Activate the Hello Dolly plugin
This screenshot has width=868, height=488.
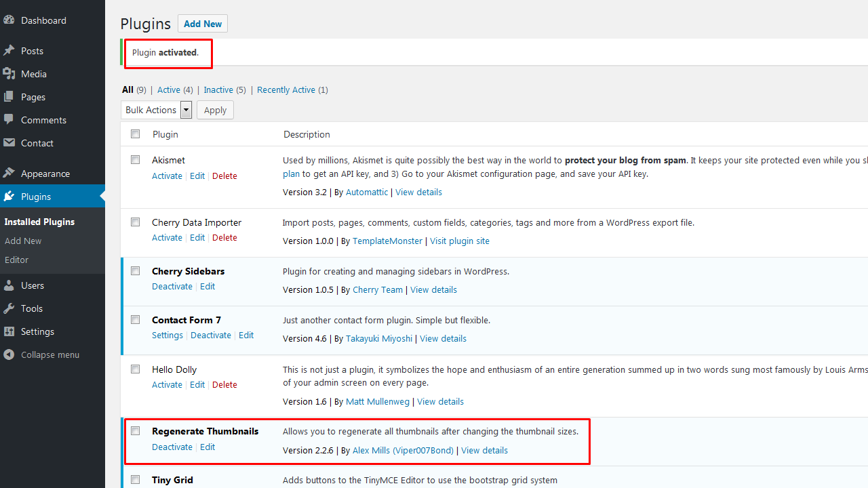coord(167,384)
